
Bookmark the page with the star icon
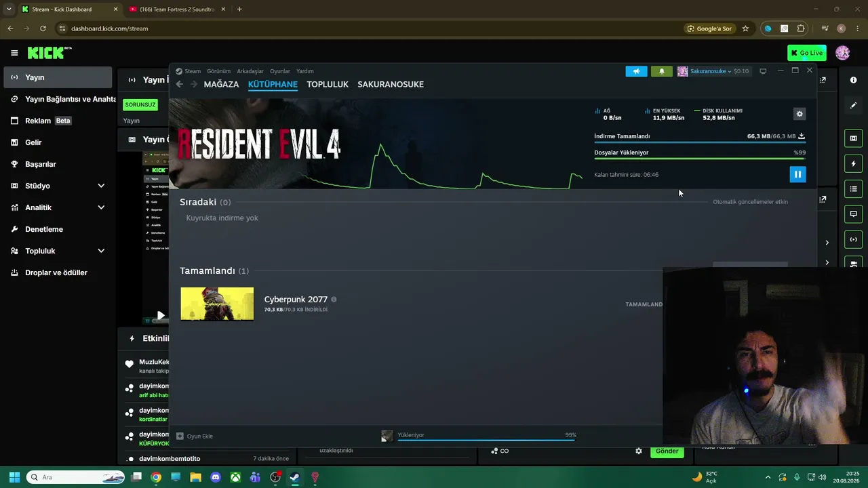pyautogui.click(x=745, y=28)
